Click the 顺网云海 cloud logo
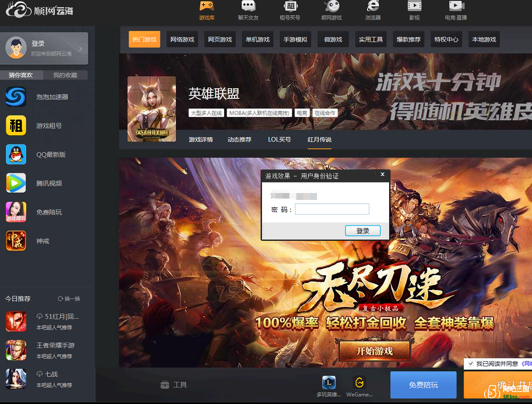This screenshot has height=404, width=532. tap(40, 10)
